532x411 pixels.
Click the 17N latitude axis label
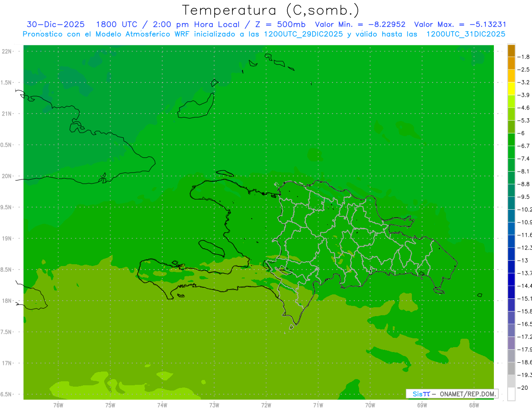pos(7,363)
